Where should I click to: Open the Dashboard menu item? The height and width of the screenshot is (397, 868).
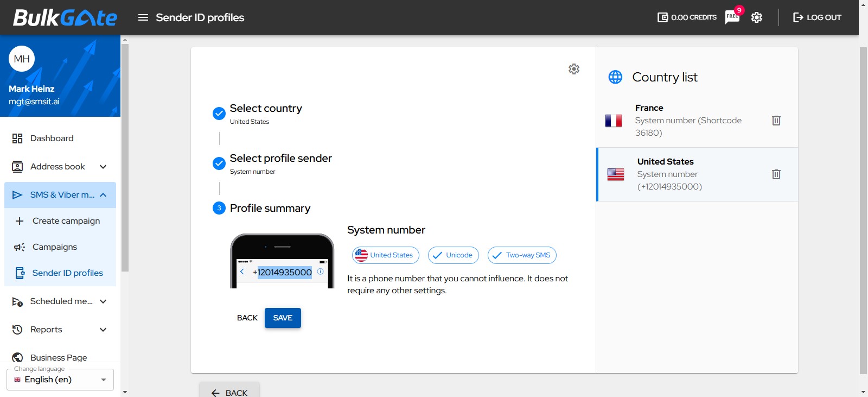coord(60,138)
